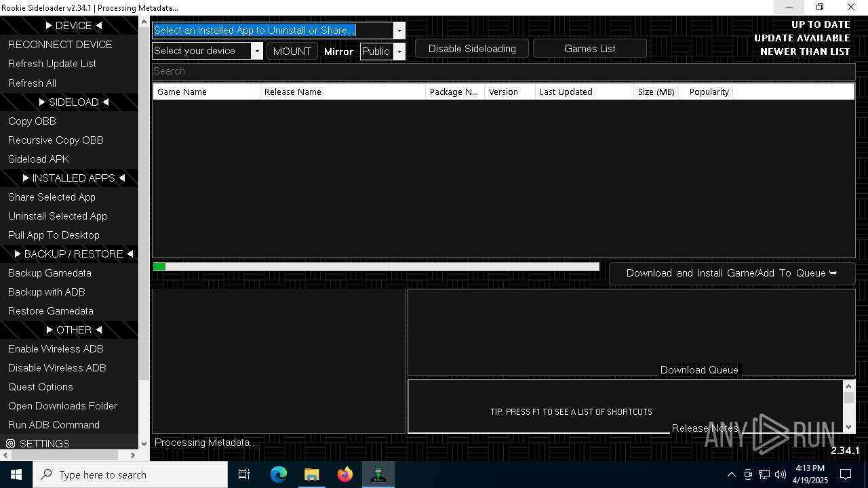Click NEWER THAN LIST filter label
Screen dimensions: 868x488
tap(804, 52)
